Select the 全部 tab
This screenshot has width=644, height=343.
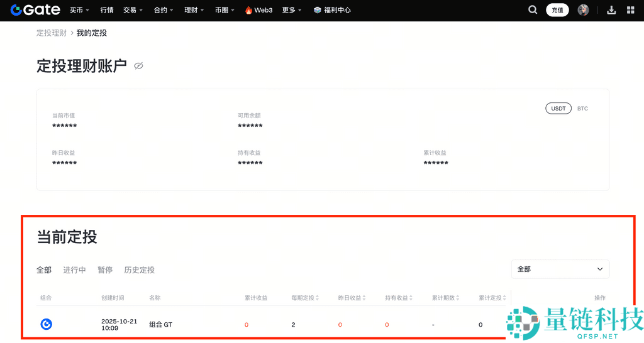(44, 270)
